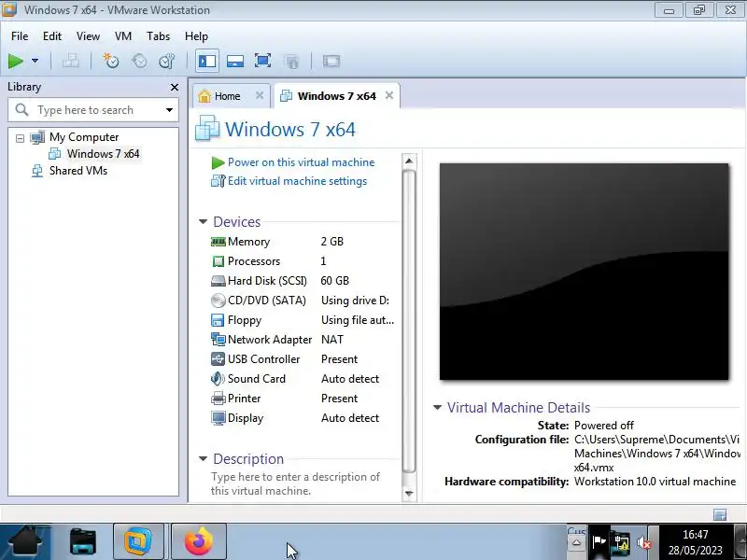The image size is (747, 560).
Task: Click the Floppy device icon
Action: (x=218, y=320)
